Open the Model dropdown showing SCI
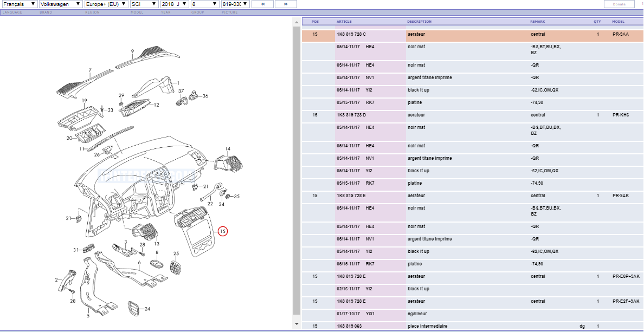Image resolution: width=644 pixels, height=332 pixels. coord(144,4)
